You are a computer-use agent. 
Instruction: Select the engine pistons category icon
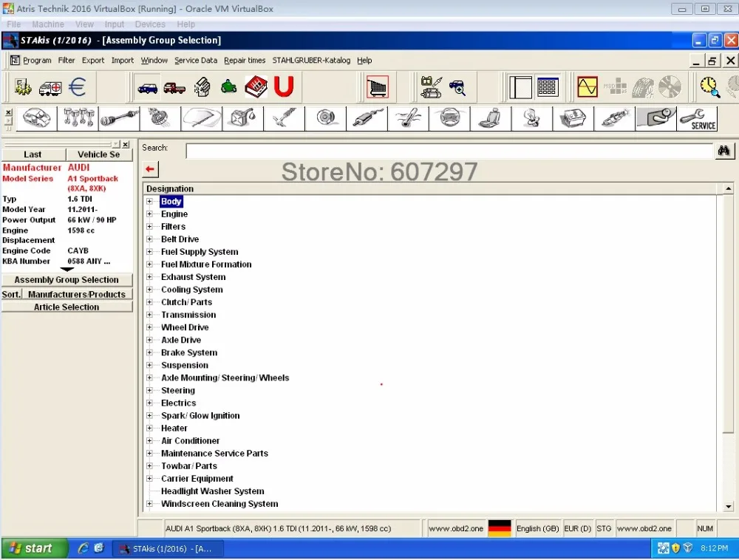click(78, 118)
